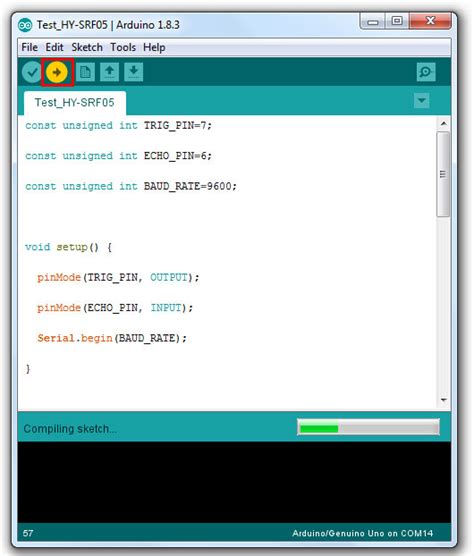Click the closing brace of setup

click(28, 369)
